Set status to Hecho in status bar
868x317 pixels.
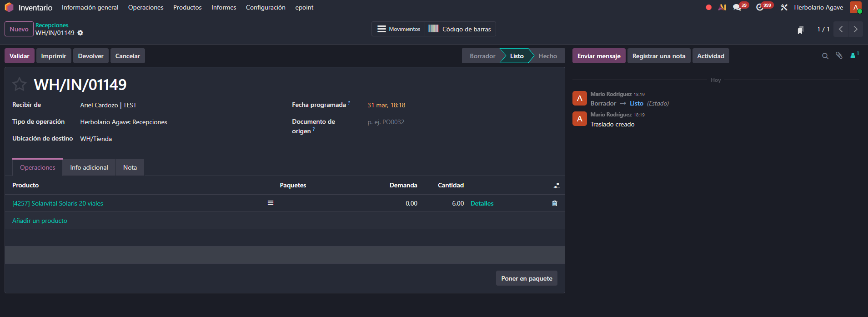click(x=547, y=56)
